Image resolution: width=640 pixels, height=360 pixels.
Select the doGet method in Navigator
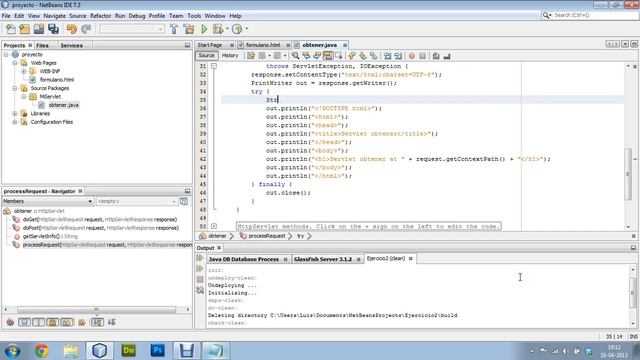[100, 220]
